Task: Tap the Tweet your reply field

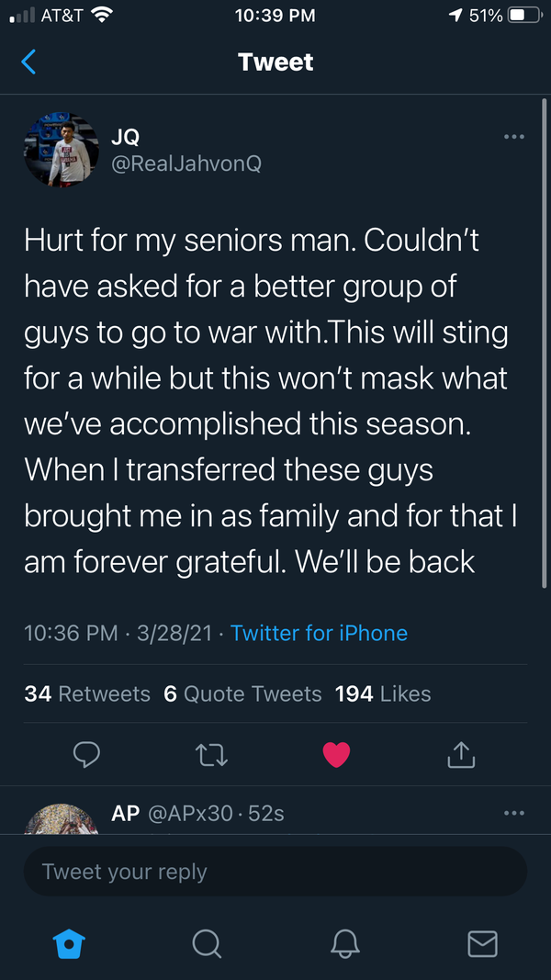Action: (x=275, y=872)
